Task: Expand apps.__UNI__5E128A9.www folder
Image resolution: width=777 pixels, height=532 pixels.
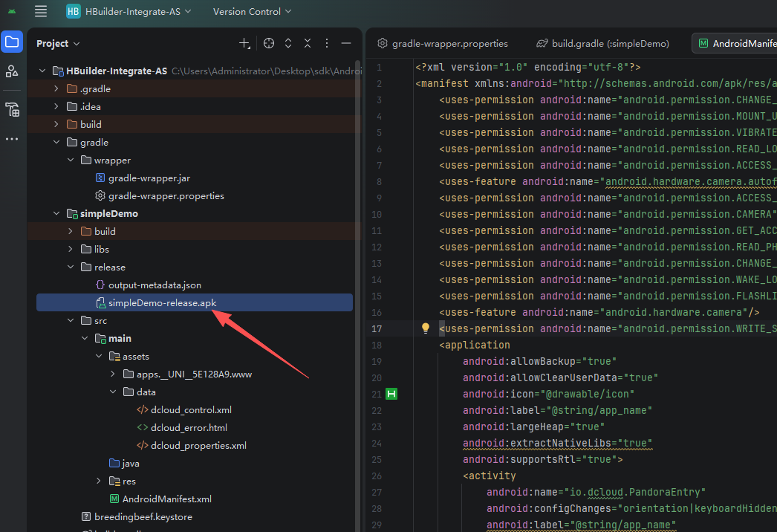Action: point(112,374)
